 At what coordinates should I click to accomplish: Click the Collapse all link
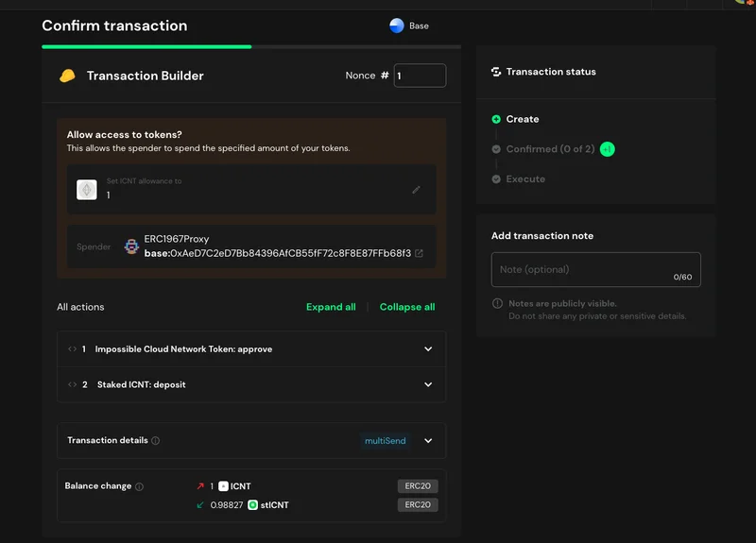pos(407,307)
